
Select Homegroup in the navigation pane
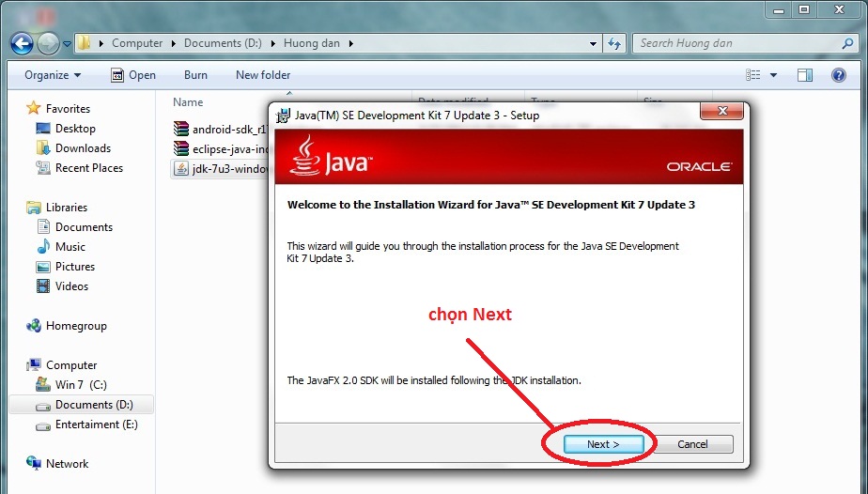[x=67, y=326]
